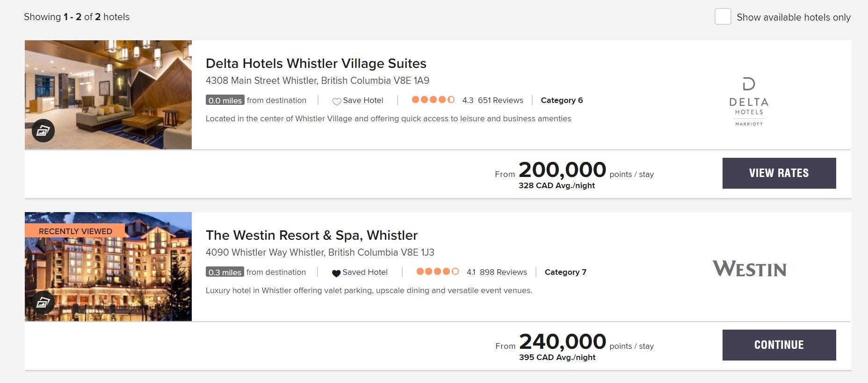Unsave Westin via filled heart icon

(336, 273)
